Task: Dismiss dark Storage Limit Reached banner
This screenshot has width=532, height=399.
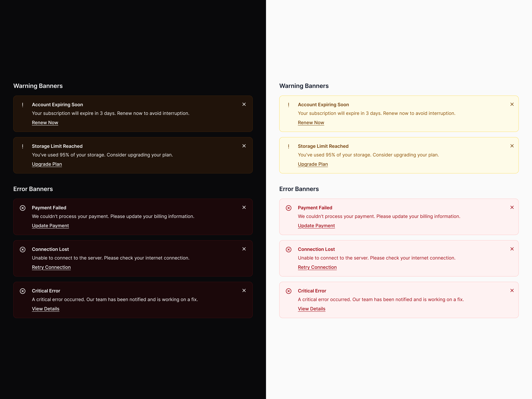Action: (244, 146)
